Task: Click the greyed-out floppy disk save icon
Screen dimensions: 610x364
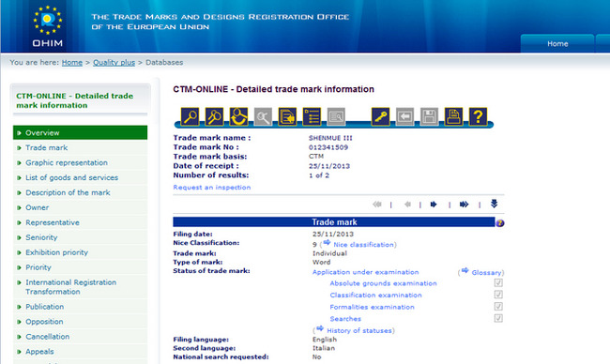Action: point(429,116)
